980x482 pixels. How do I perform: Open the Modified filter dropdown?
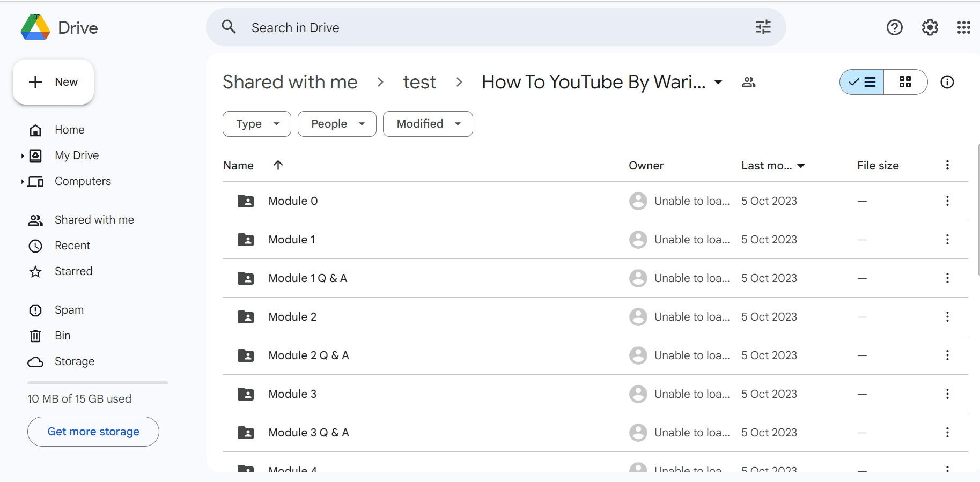click(428, 124)
